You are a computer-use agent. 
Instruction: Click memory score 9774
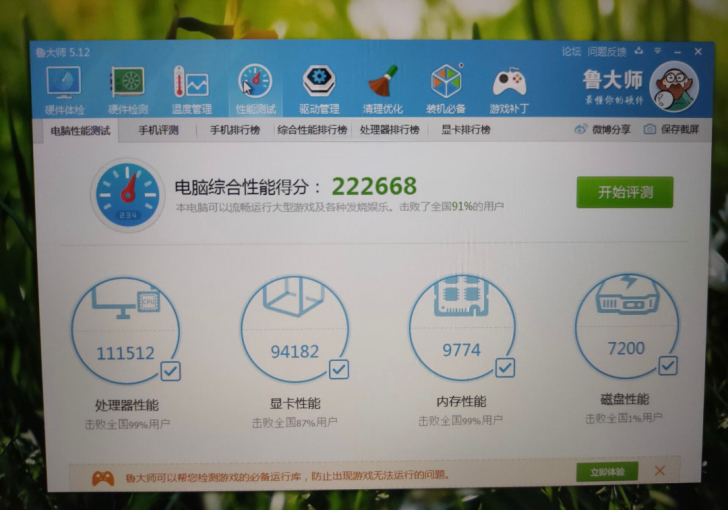click(461, 350)
